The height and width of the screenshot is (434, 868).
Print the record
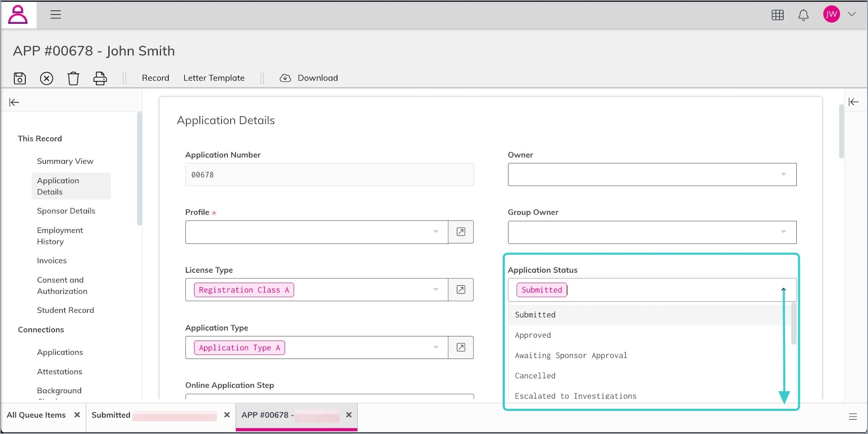coord(100,78)
